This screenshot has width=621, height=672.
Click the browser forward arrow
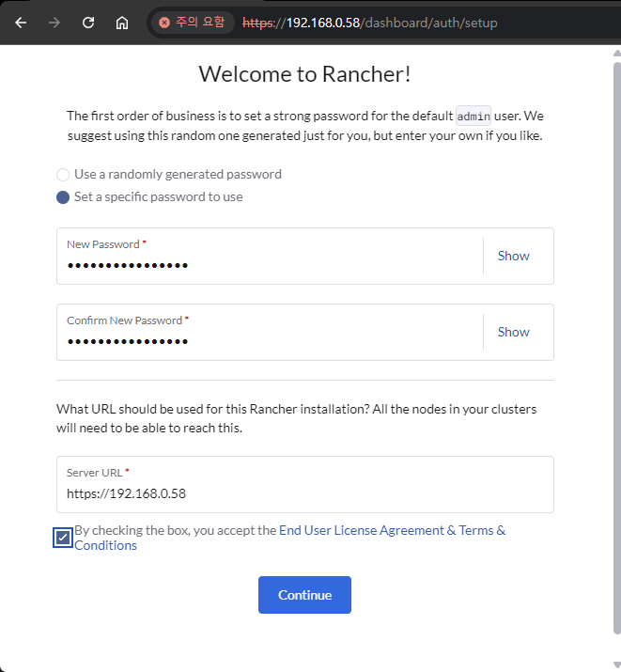[x=54, y=23]
